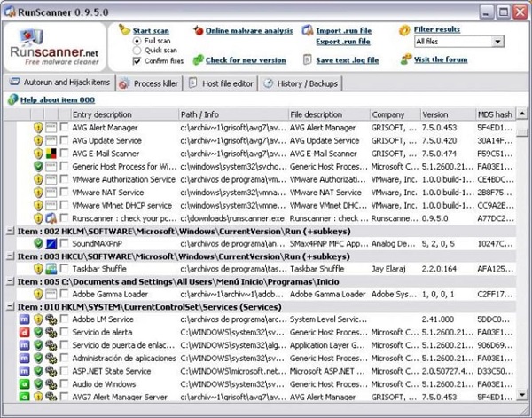Click the green 'a' icon for Audio de Windows
This screenshot has width=532, height=418.
24,384
